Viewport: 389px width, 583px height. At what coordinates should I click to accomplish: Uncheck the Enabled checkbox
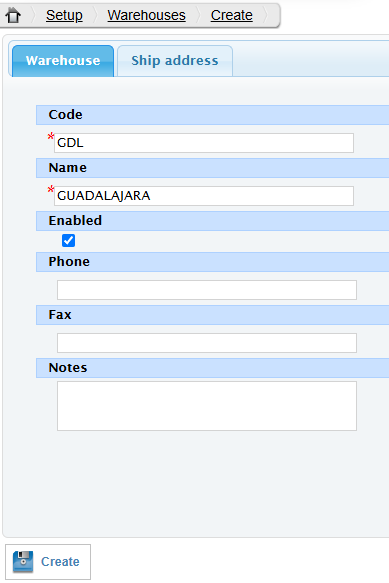[68, 240]
